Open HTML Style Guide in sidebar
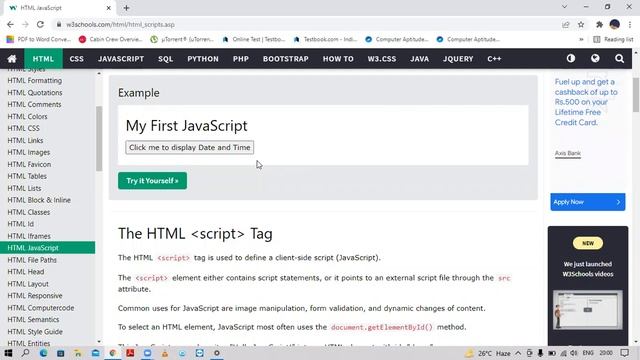Screen dimensions: 640x360 click(x=35, y=331)
